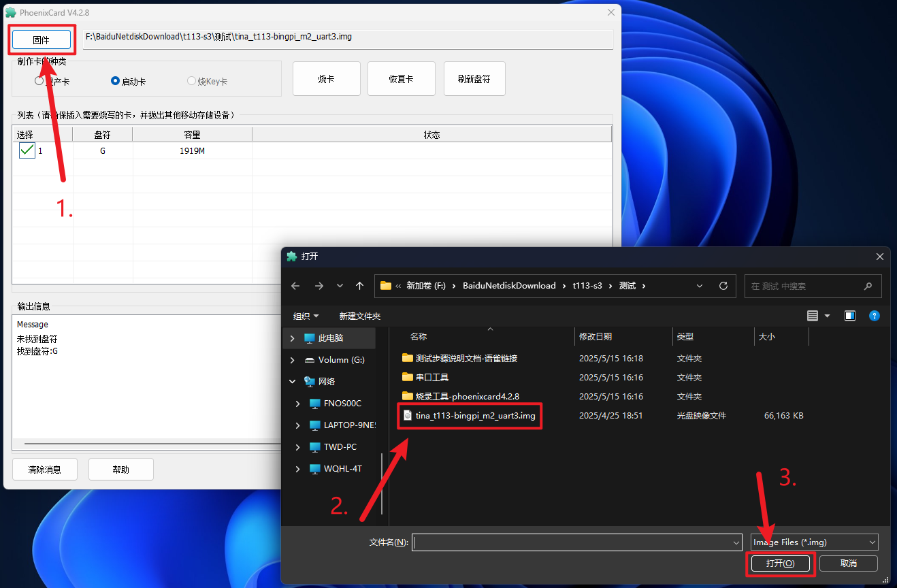Click the 取消 button
Screen dimensions: 897x588
(849, 563)
